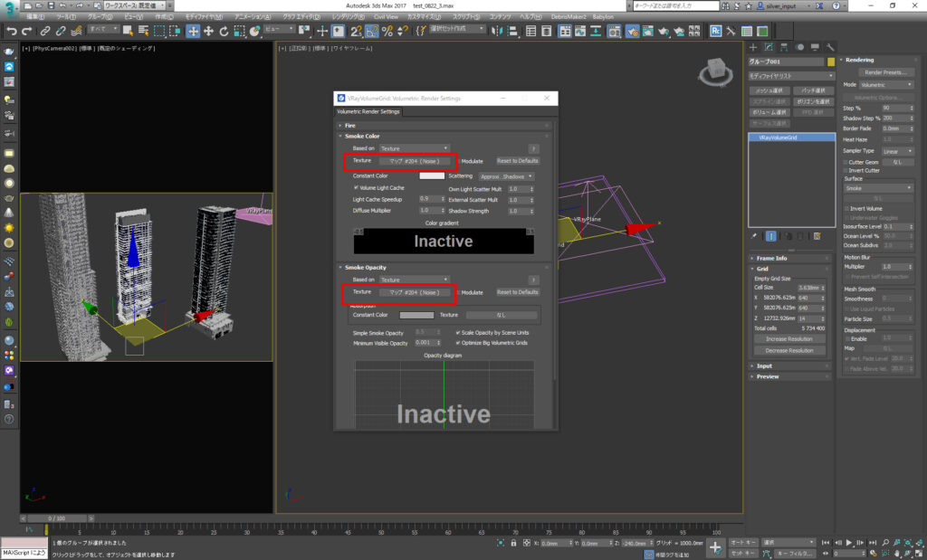The image size is (927, 560).
Task: Open Smoke Color Based on dropdown
Action: (x=414, y=147)
